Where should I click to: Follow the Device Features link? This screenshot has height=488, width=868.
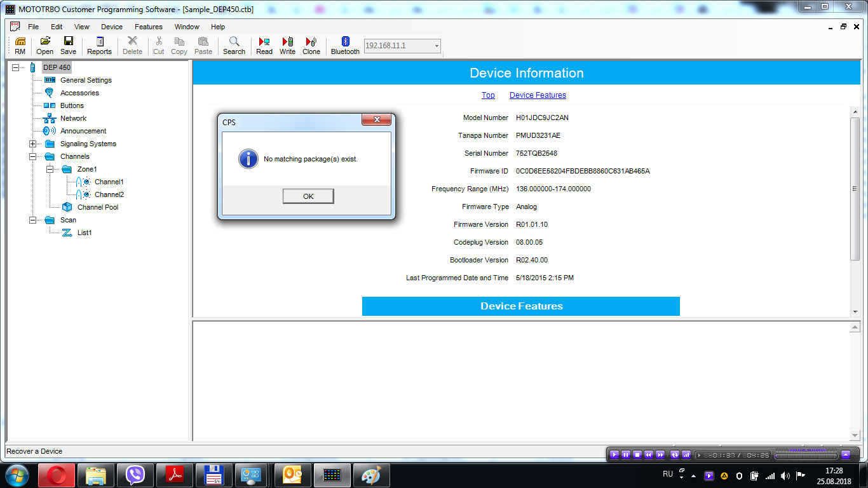click(538, 95)
